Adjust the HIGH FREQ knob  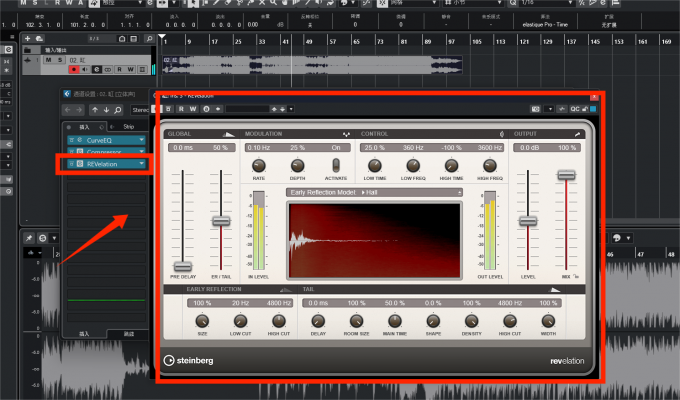click(x=490, y=166)
